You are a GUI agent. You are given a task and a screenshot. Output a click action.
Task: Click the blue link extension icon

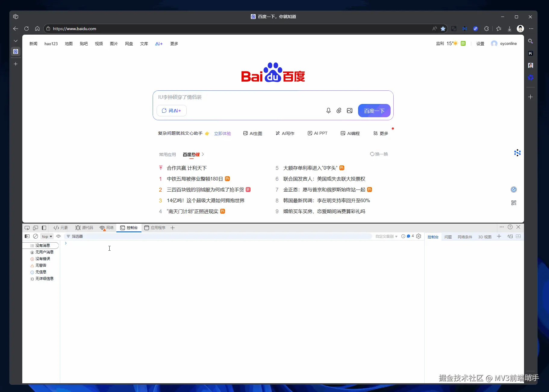(x=476, y=29)
